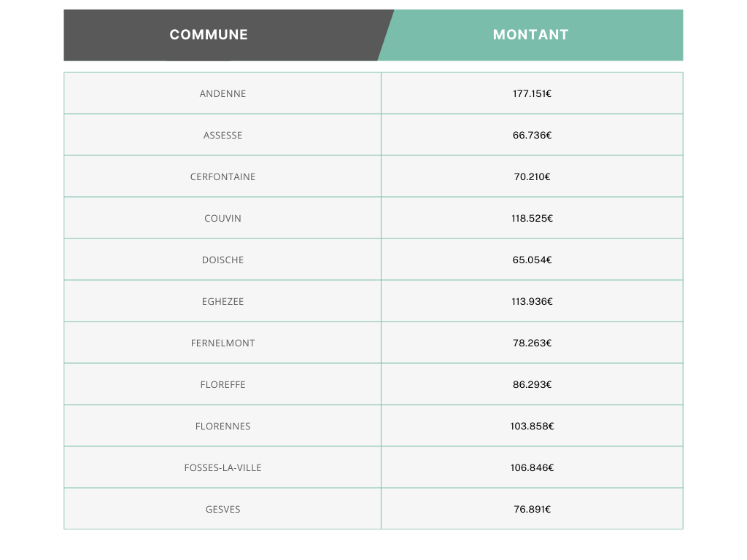Select the FOSSES-LA-VILLE commune cell
The image size is (747, 560).
pyautogui.click(x=222, y=468)
